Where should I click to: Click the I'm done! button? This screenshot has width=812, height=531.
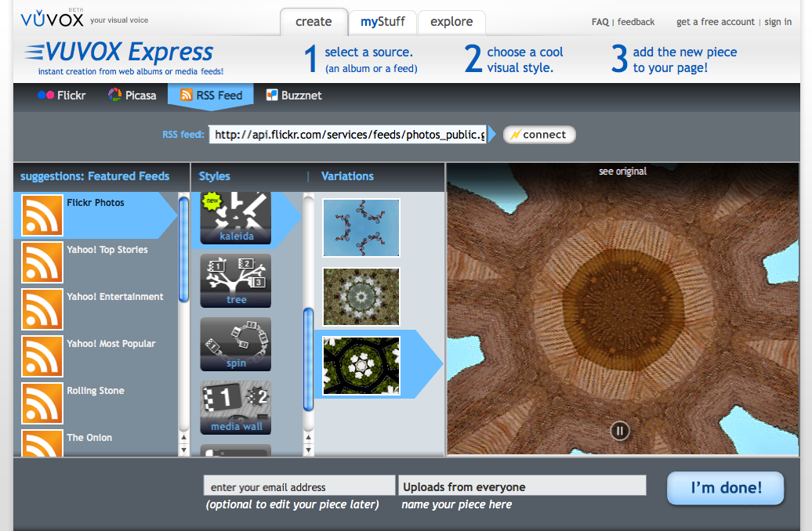pyautogui.click(x=726, y=487)
